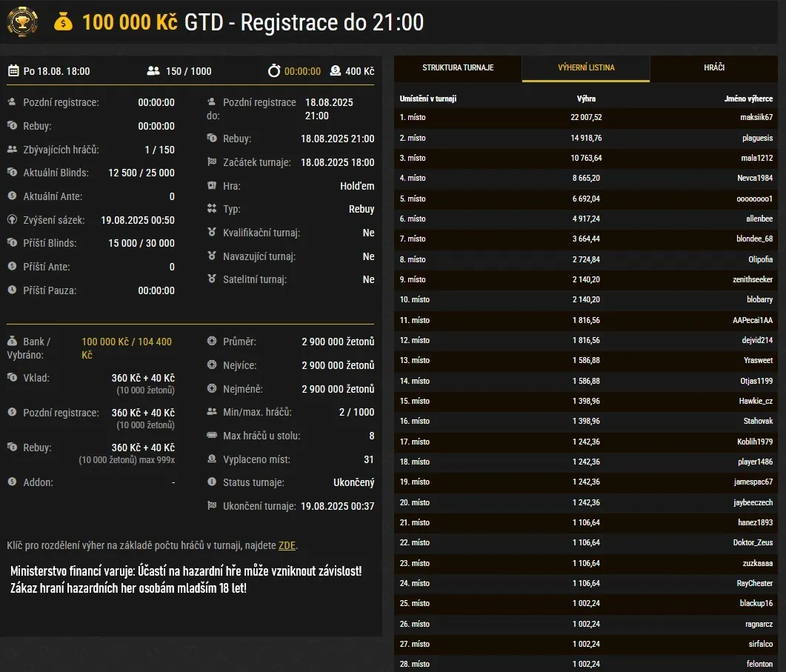Screen dimensions: 786x672
Task: Click winner name maksiik67
Action: [756, 117]
